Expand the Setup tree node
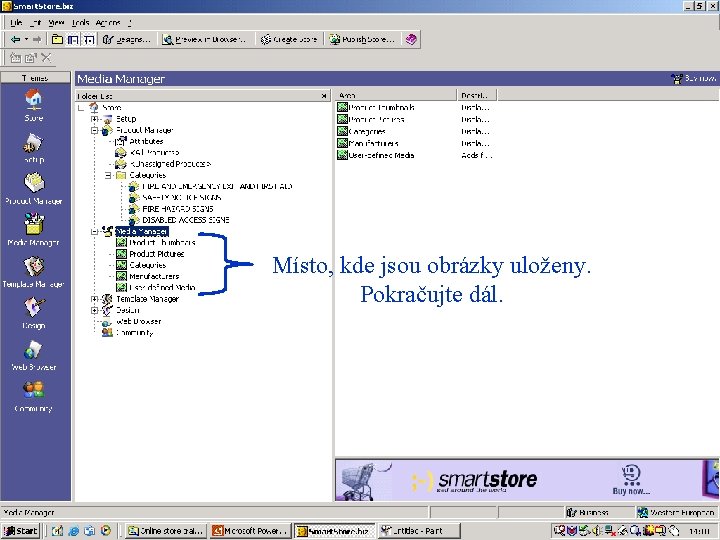 pos(94,119)
